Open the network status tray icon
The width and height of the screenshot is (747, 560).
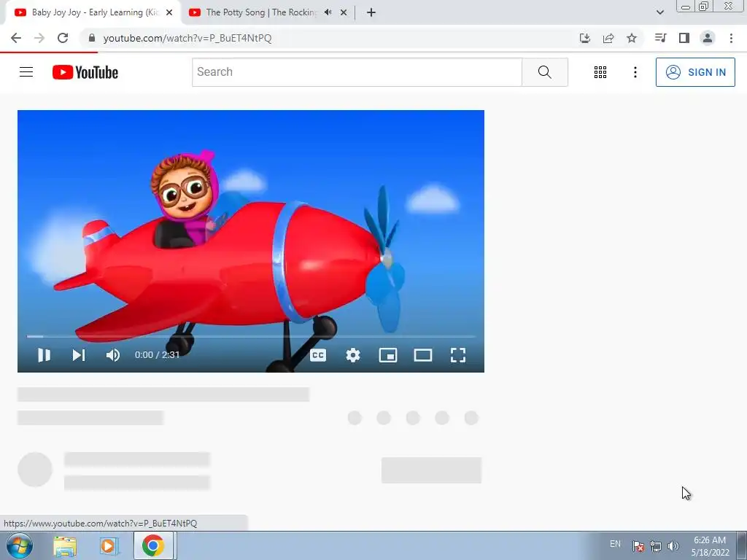(x=656, y=545)
